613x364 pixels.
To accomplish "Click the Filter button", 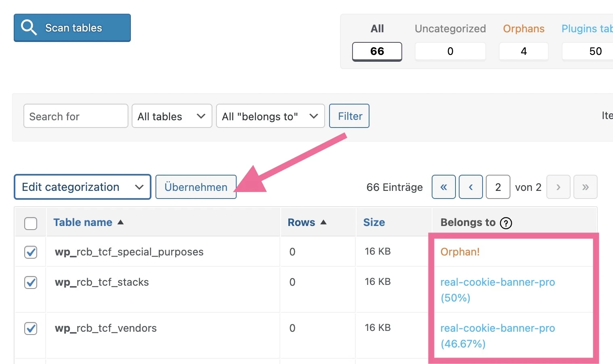I will point(349,116).
